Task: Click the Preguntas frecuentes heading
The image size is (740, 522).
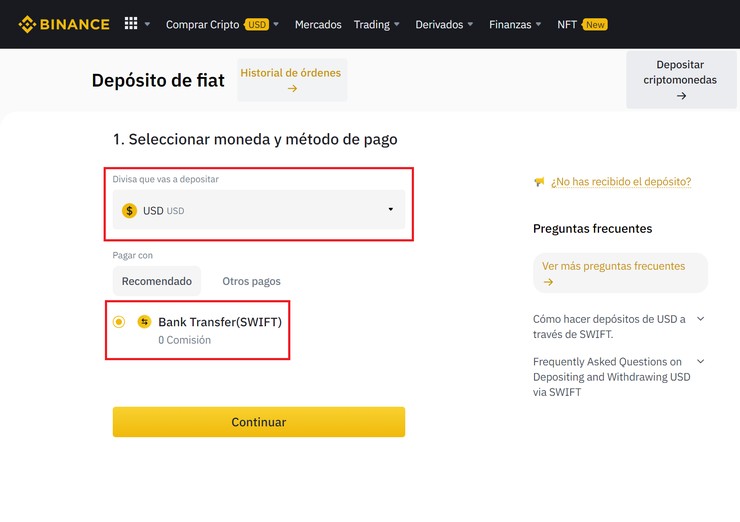Action: 593,228
